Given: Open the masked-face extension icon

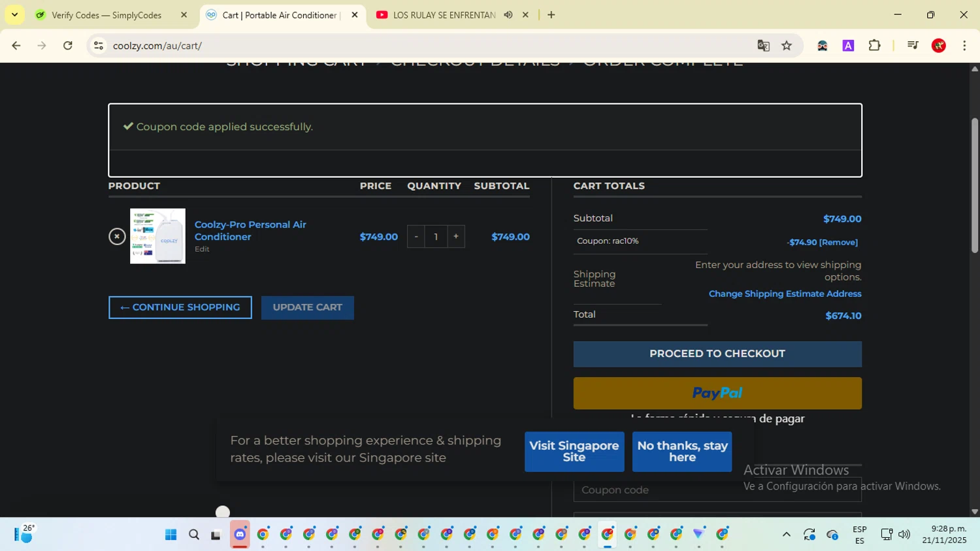Looking at the screenshot, I should click(x=823, y=46).
